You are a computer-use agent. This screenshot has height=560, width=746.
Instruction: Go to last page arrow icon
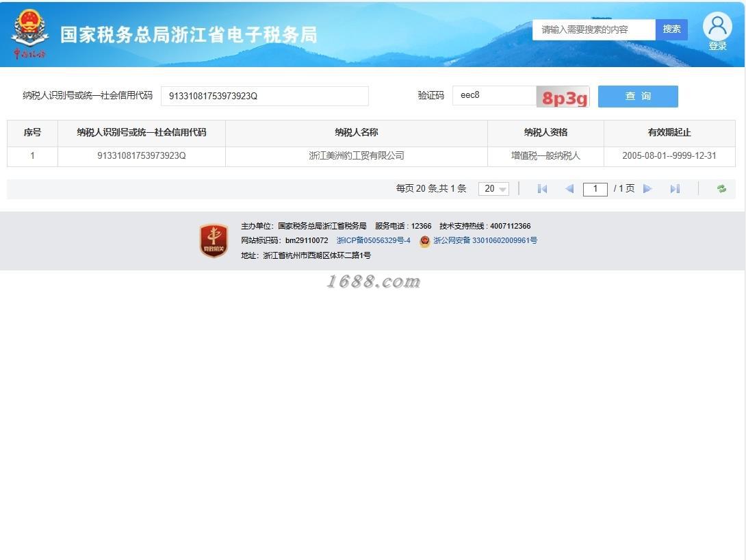(x=675, y=189)
